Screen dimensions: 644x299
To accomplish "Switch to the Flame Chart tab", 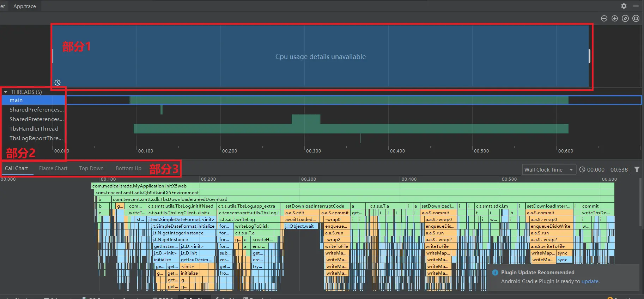I will (53, 168).
